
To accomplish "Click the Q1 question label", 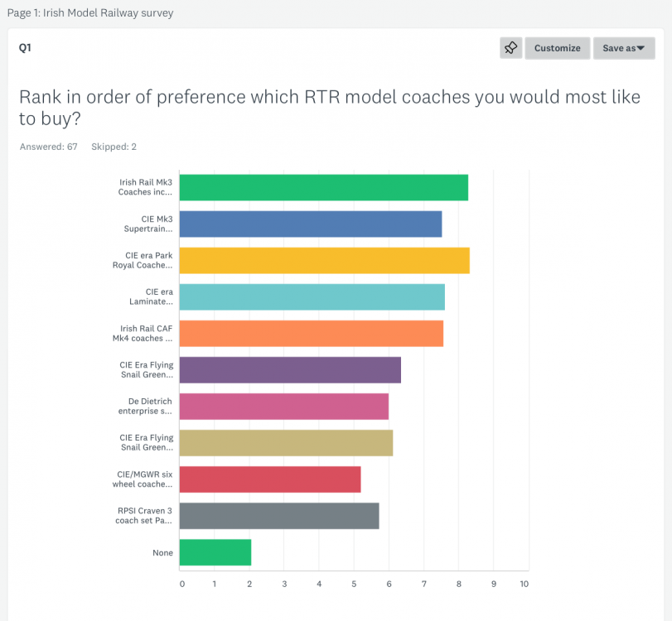I will coord(25,48).
